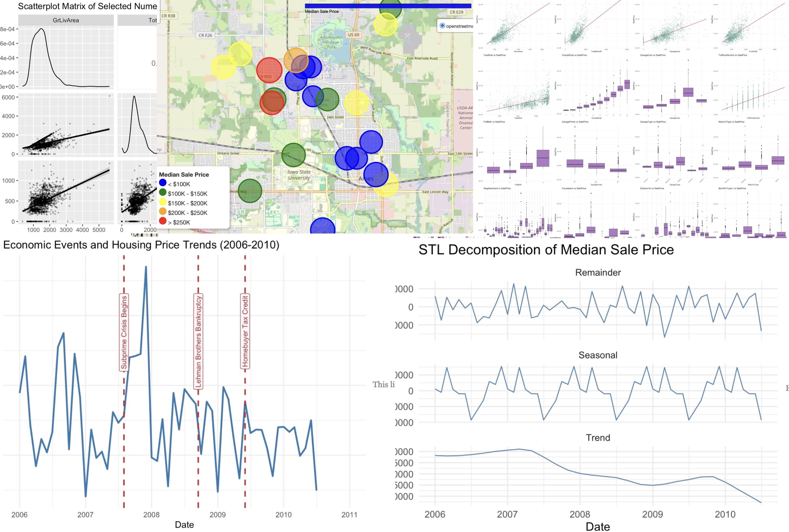Click red circle marker on CR R50
Image resolution: width=789 pixels, height=532 pixels.
[x=269, y=70]
